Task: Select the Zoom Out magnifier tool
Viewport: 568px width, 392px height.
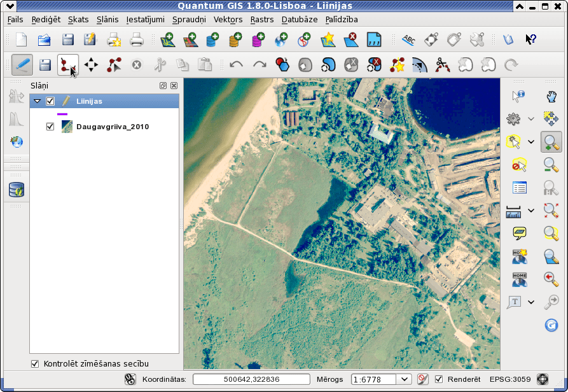Action: click(x=551, y=165)
